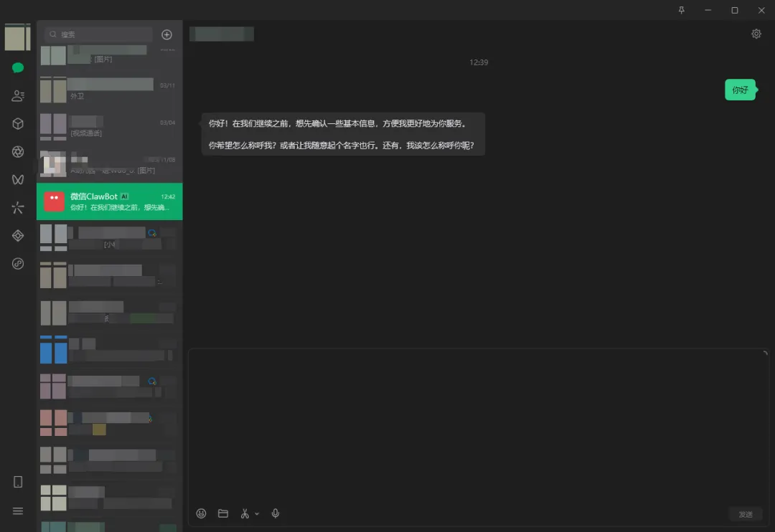Select the 微信ClawBot conversation
Viewport: 775px width, 532px height.
(110, 201)
